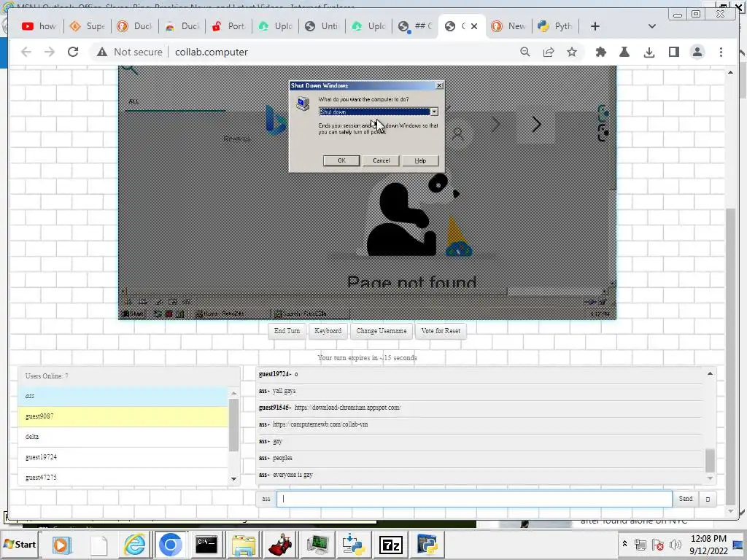Screen dimensions: 747x560
Task: Click the volume speaker tray icon
Action: pos(675,544)
